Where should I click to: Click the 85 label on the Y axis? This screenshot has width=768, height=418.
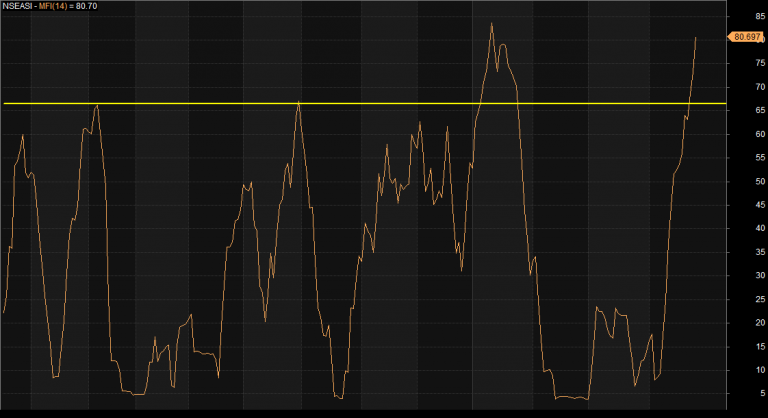click(x=760, y=16)
